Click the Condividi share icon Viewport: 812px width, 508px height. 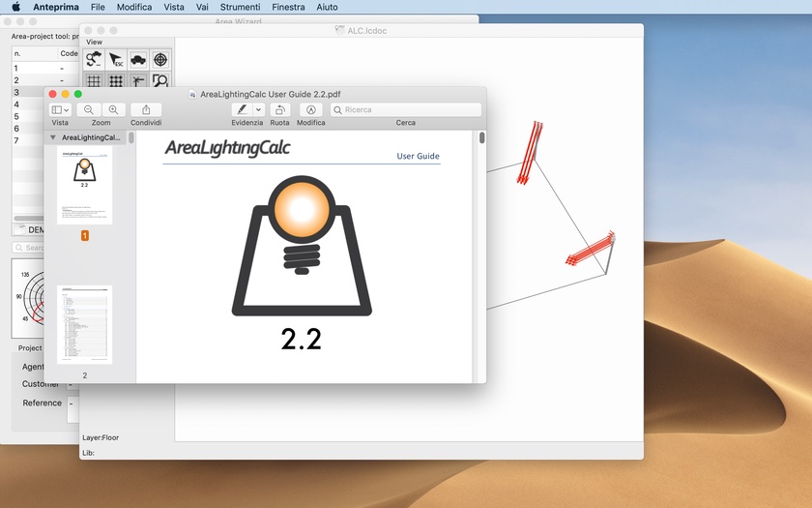pyautogui.click(x=146, y=110)
